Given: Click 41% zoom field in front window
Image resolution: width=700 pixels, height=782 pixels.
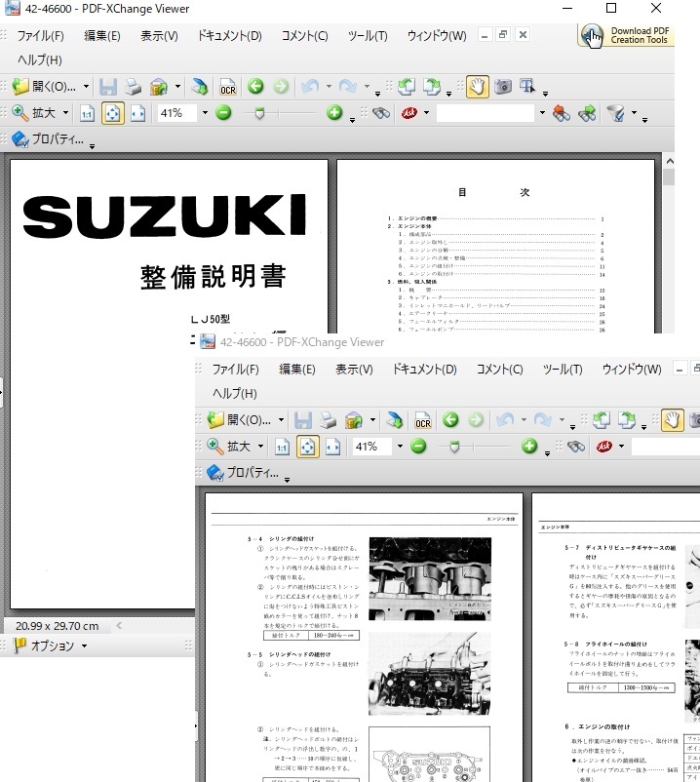Looking at the screenshot, I should click(371, 447).
